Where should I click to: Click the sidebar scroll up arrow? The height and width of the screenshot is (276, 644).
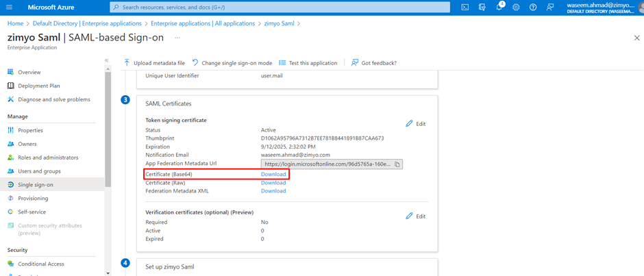[108, 68]
